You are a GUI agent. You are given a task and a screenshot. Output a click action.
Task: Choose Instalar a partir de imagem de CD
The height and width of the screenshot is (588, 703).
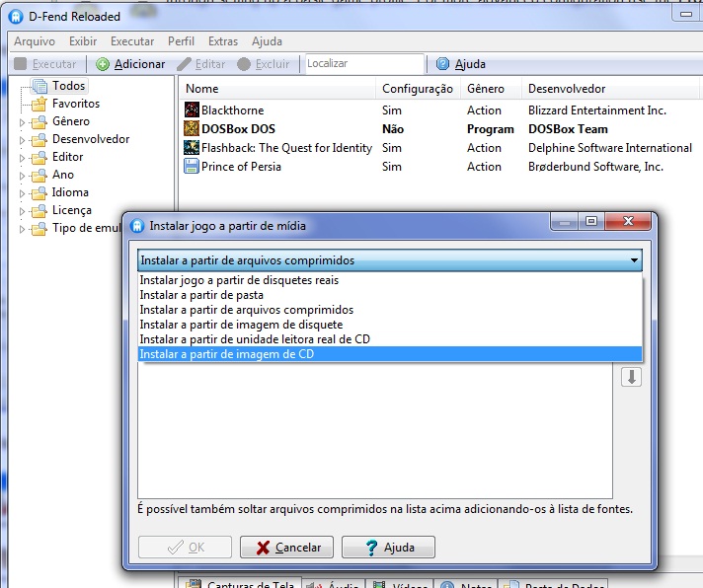tap(390, 354)
